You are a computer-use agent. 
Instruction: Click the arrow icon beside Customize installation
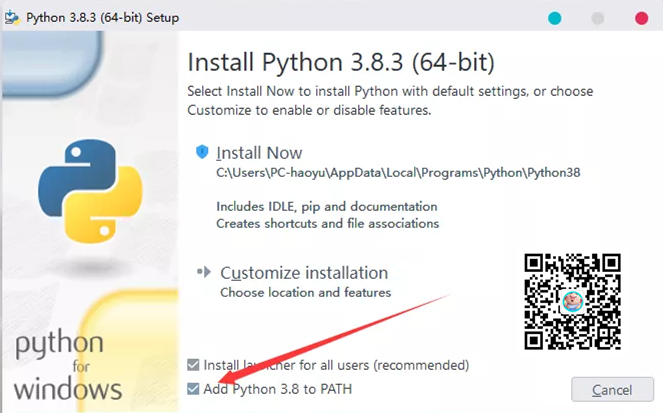click(x=204, y=272)
